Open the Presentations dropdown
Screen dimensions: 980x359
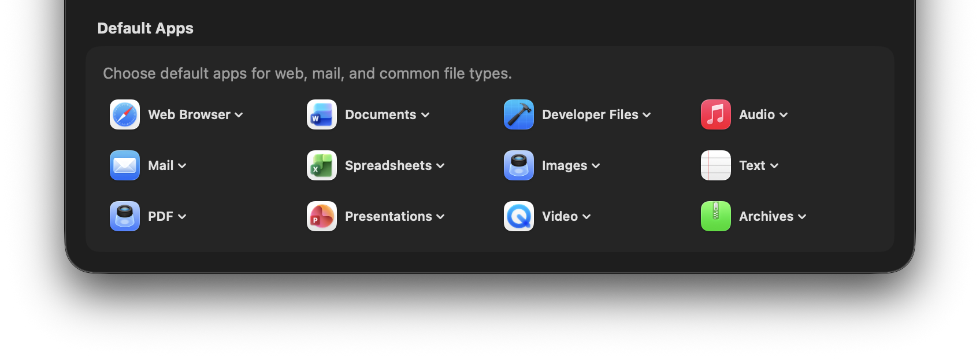395,216
